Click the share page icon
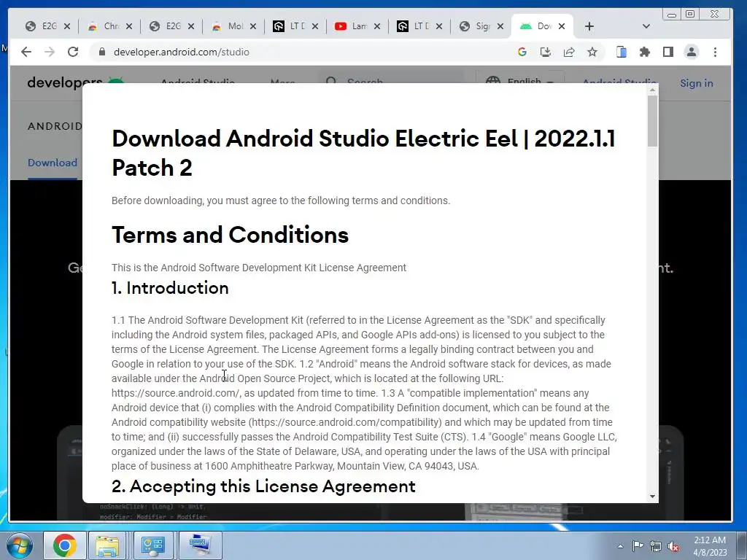The image size is (747, 560). [x=569, y=52]
